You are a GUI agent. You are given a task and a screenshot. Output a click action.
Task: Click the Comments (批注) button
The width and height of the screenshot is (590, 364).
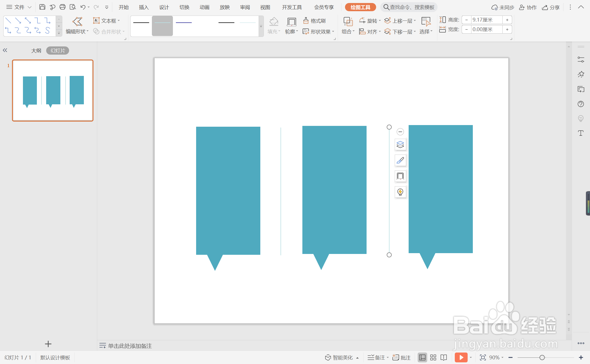tap(402, 357)
